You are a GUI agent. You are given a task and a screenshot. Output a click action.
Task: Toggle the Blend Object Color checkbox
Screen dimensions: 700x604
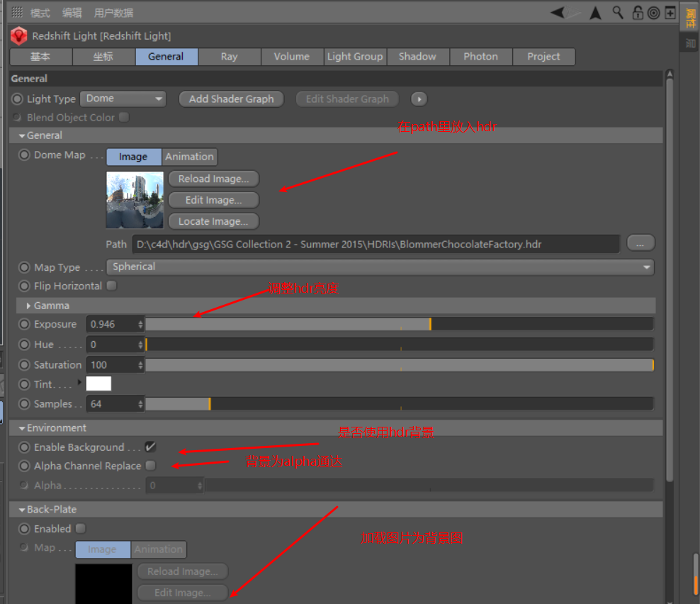click(124, 117)
